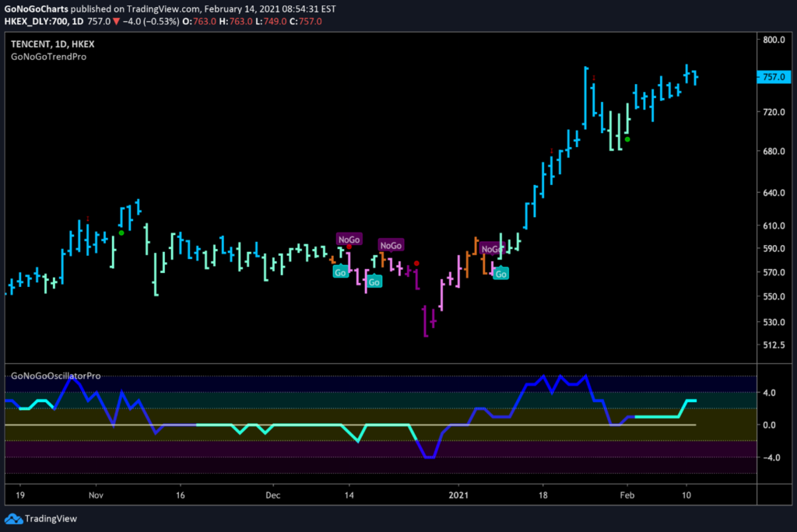Image resolution: width=797 pixels, height=532 pixels.
Task: Select the GoNoGoOscillatorPro indicator label
Action: pos(56,376)
